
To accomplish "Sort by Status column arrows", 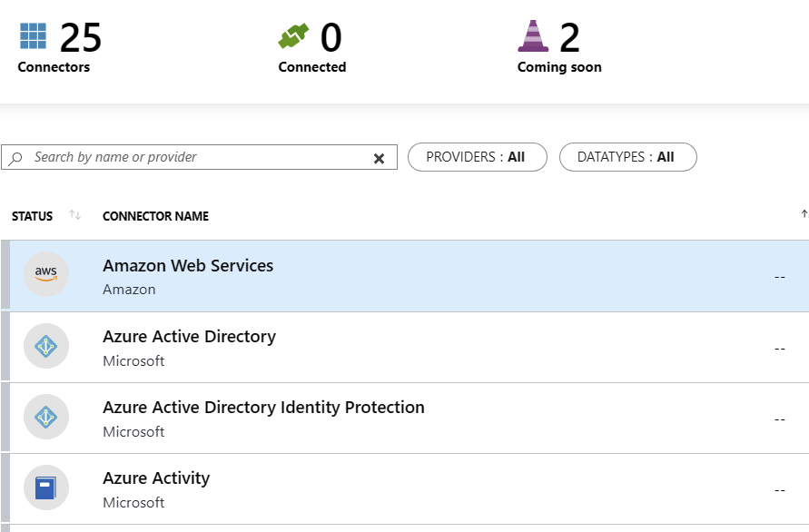I will [x=74, y=215].
